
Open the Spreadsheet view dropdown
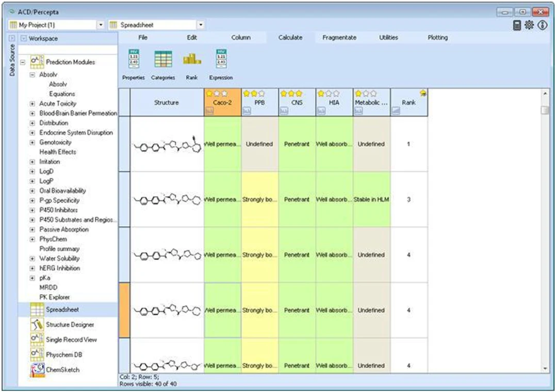[x=201, y=25]
